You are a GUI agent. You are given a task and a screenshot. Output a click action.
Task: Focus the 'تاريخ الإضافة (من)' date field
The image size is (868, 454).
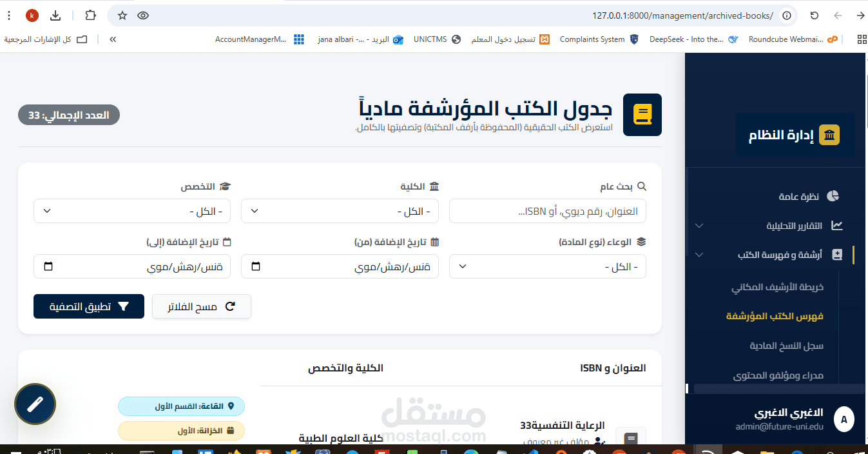340,266
